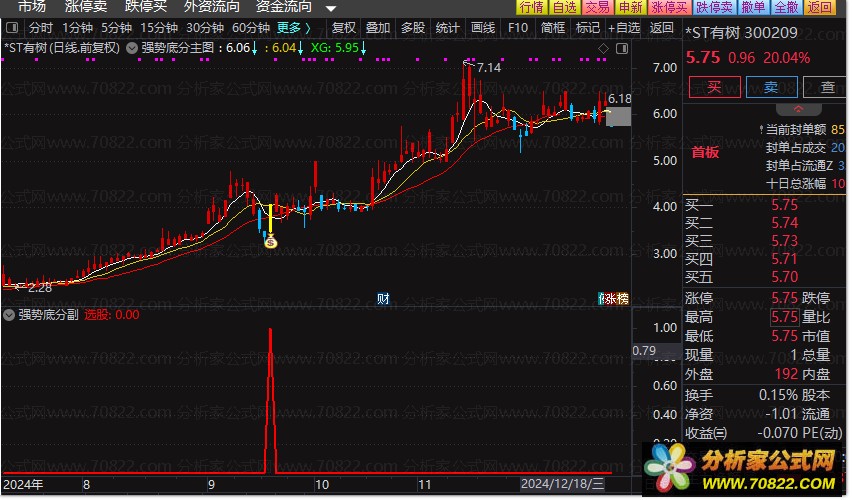
Task: Open the 市场 menu
Action: (x=32, y=7)
